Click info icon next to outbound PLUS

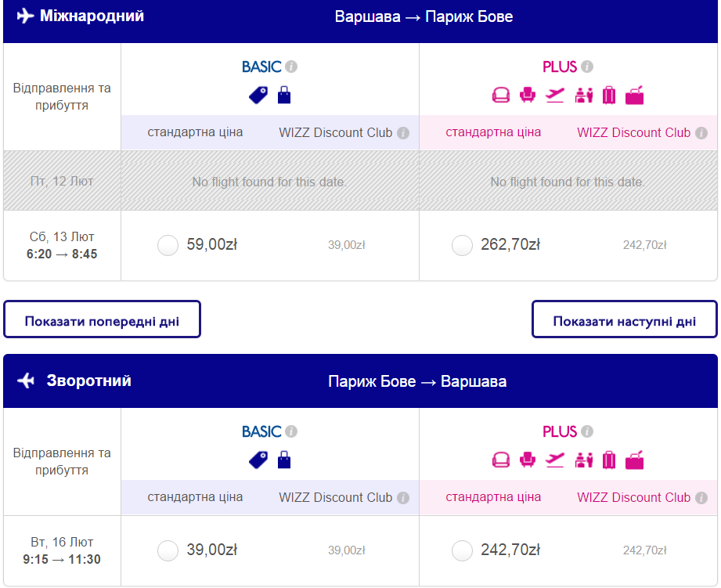[x=587, y=67]
